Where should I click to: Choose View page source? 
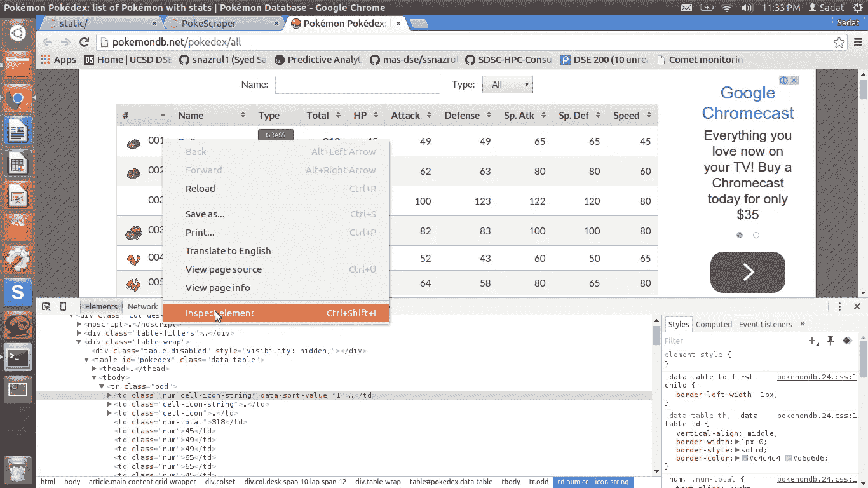(x=275, y=269)
